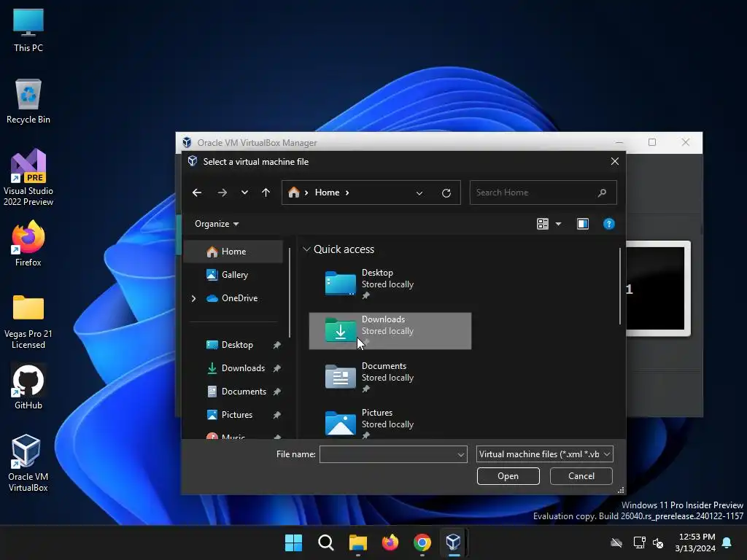The width and height of the screenshot is (747, 560).
Task: Open This PC desktop icon
Action: 28,30
